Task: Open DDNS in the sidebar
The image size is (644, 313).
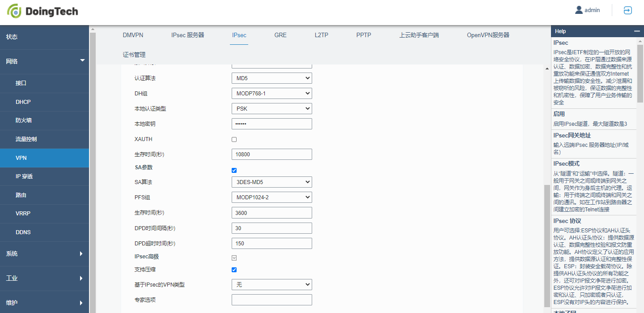Action: point(44,232)
